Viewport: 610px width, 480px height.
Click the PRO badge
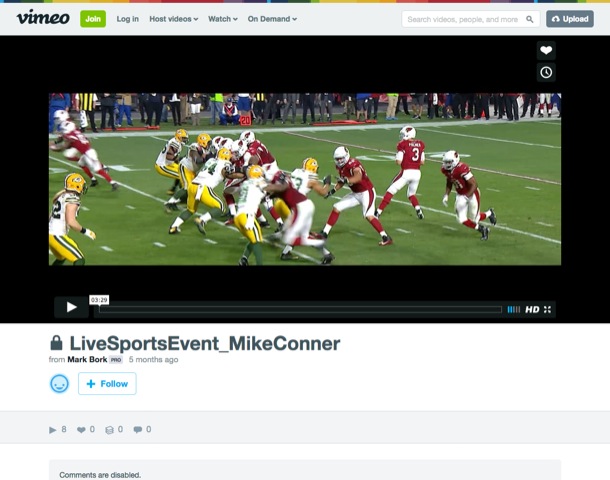[x=116, y=360]
